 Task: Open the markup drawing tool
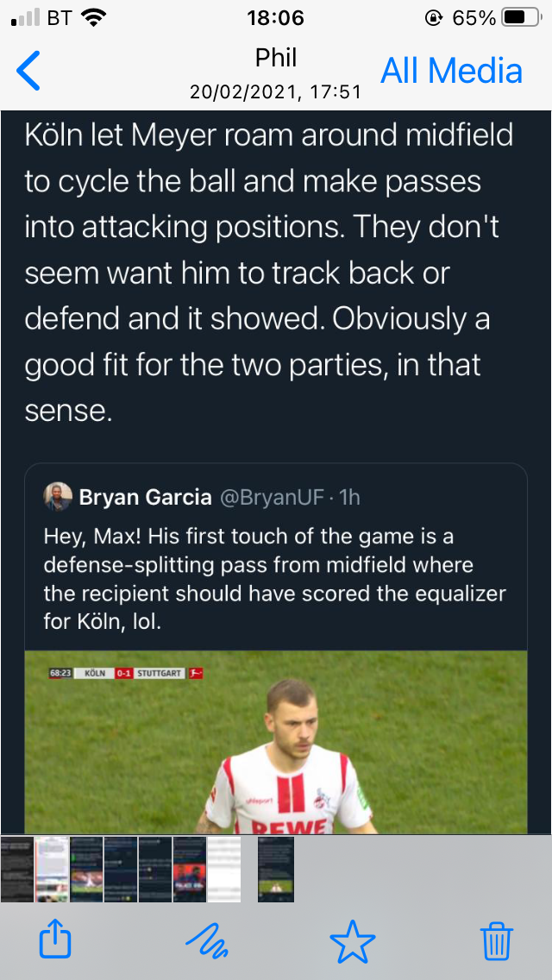(x=207, y=939)
